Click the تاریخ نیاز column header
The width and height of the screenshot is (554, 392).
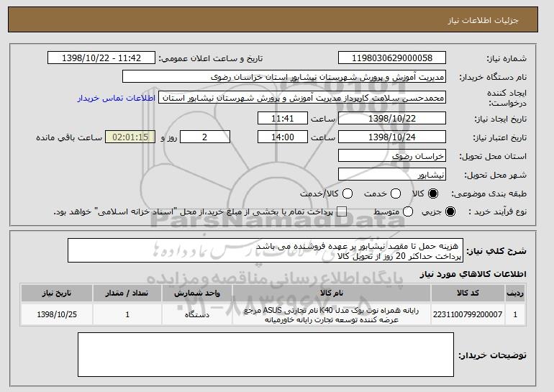point(57,293)
